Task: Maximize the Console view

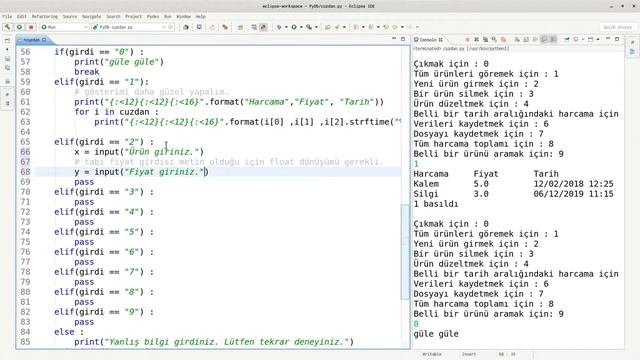Action: coord(617,39)
